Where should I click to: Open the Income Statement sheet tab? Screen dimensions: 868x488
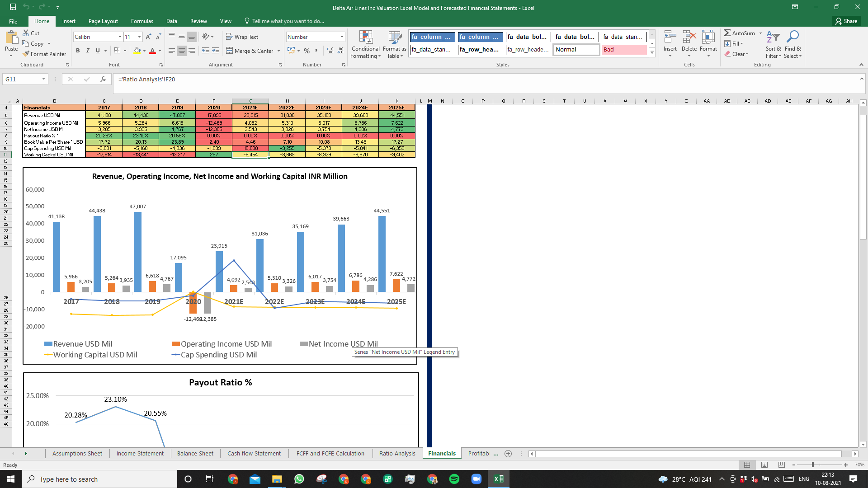(140, 453)
